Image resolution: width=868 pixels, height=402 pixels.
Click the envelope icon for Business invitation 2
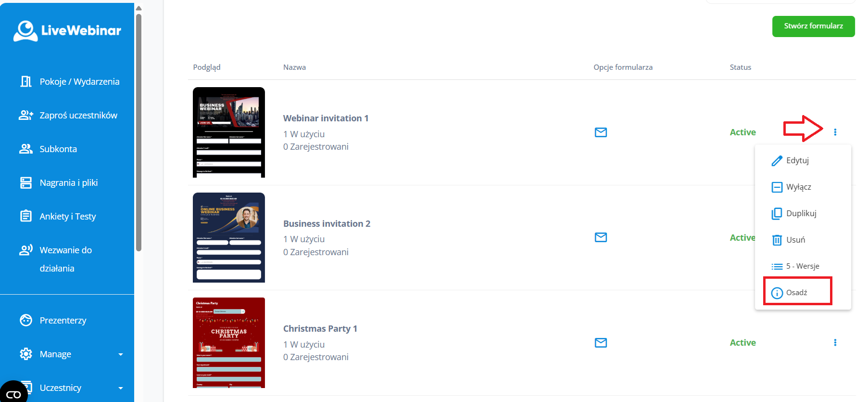tap(601, 237)
